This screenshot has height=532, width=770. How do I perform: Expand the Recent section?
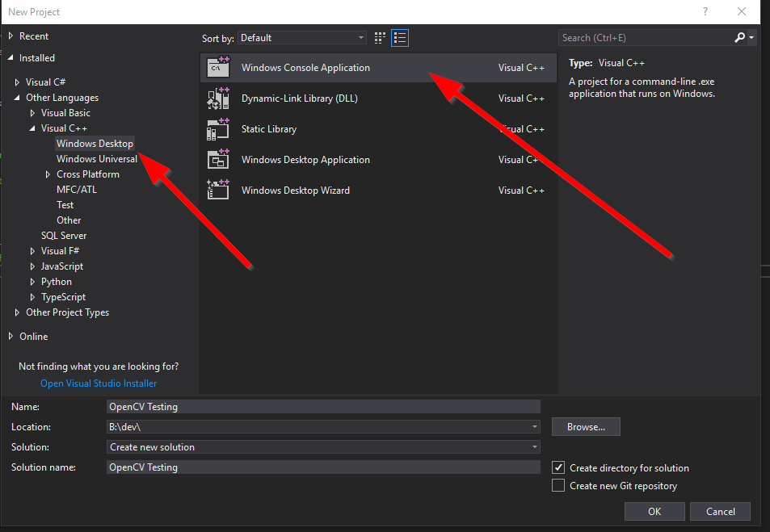[11, 36]
